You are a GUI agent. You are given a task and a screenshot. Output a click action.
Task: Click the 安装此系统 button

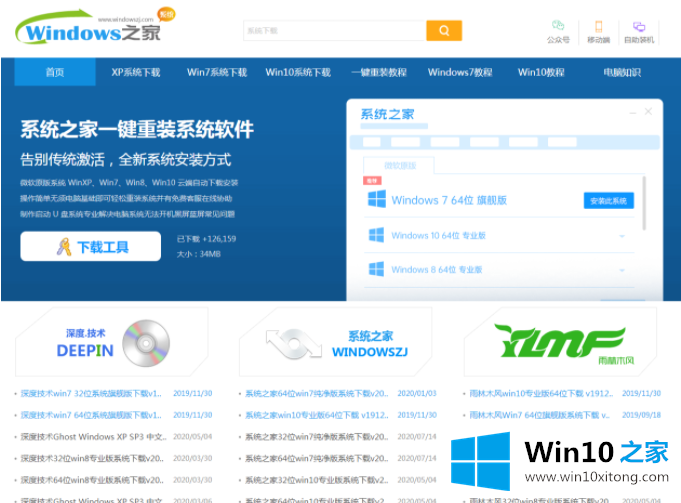pos(608,201)
